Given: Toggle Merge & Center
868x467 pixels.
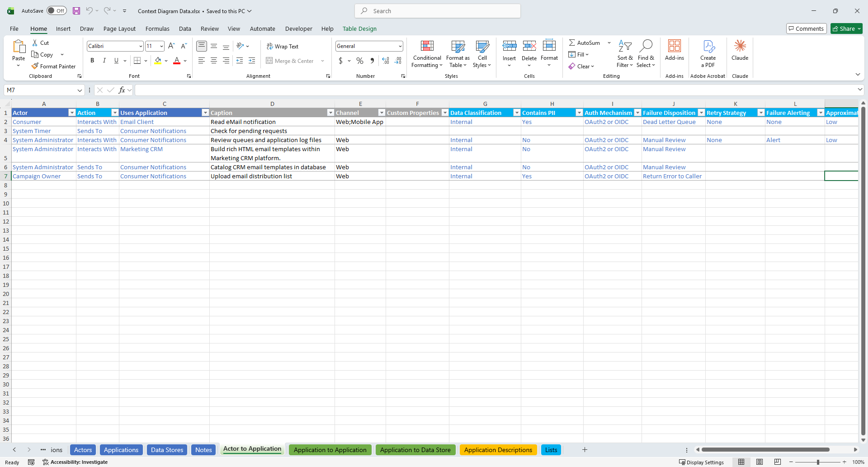Looking at the screenshot, I should tap(290, 61).
